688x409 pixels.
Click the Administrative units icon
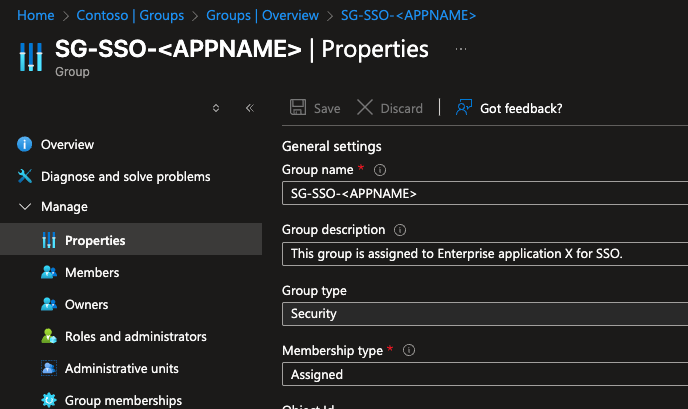(x=48, y=369)
